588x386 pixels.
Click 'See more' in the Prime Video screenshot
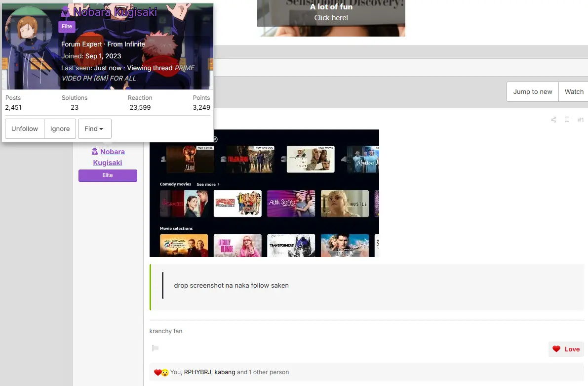click(x=208, y=184)
